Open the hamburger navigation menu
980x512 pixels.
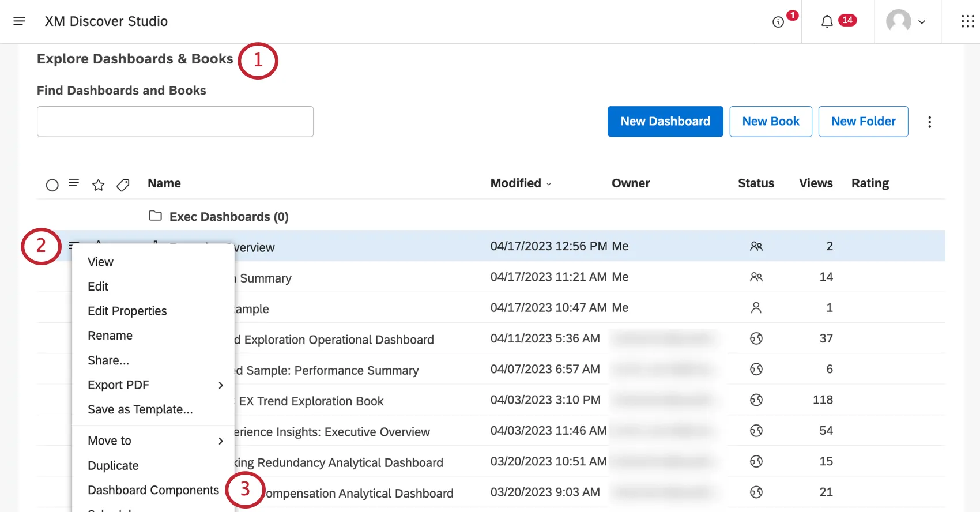[19, 21]
